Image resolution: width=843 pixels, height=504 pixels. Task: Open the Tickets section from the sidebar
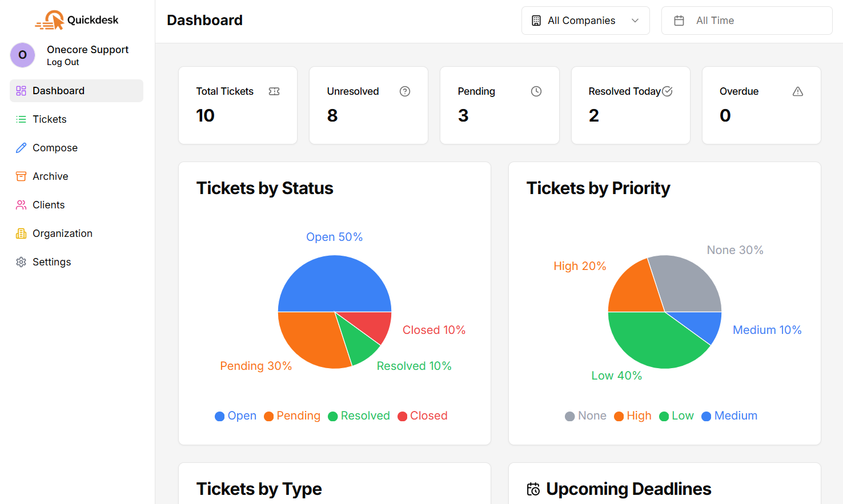point(48,119)
